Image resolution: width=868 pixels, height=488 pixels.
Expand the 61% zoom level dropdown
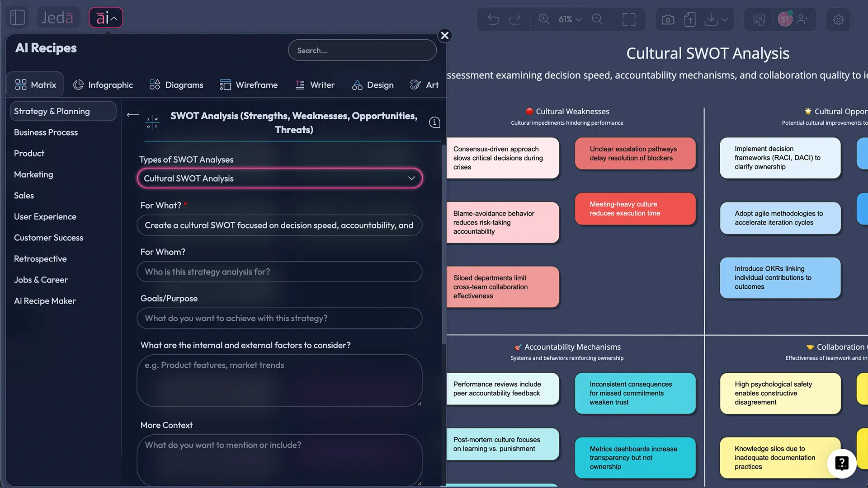tap(570, 19)
